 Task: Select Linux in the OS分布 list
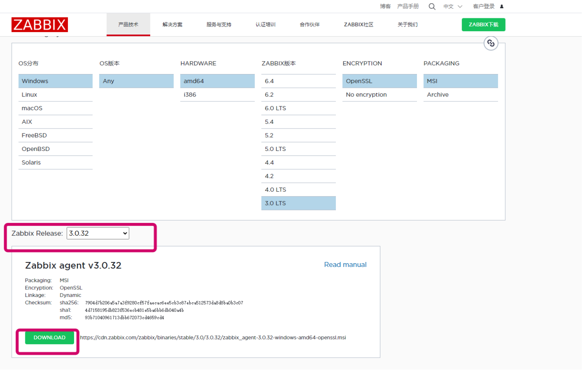click(x=29, y=94)
